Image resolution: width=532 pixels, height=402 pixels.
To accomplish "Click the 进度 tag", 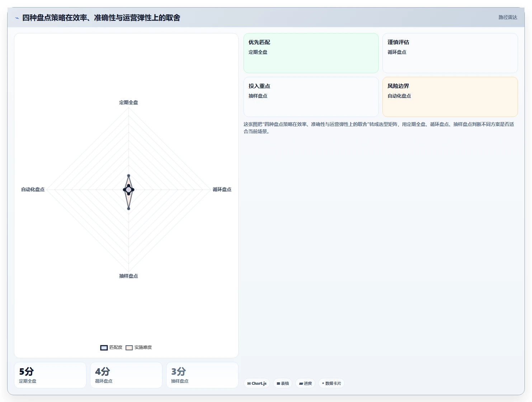I will tap(305, 383).
